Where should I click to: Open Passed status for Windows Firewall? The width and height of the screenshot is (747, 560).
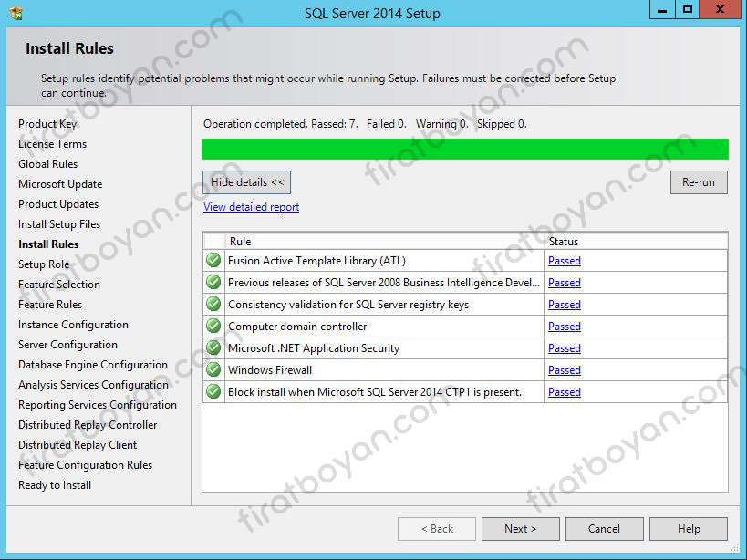565,370
